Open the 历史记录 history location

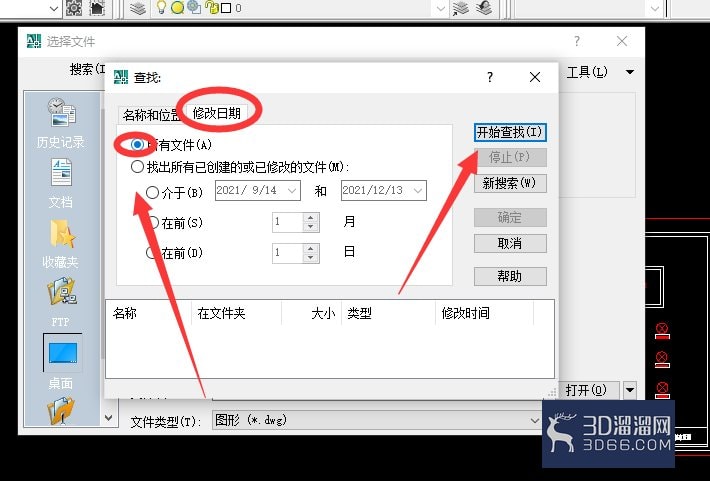(61, 123)
